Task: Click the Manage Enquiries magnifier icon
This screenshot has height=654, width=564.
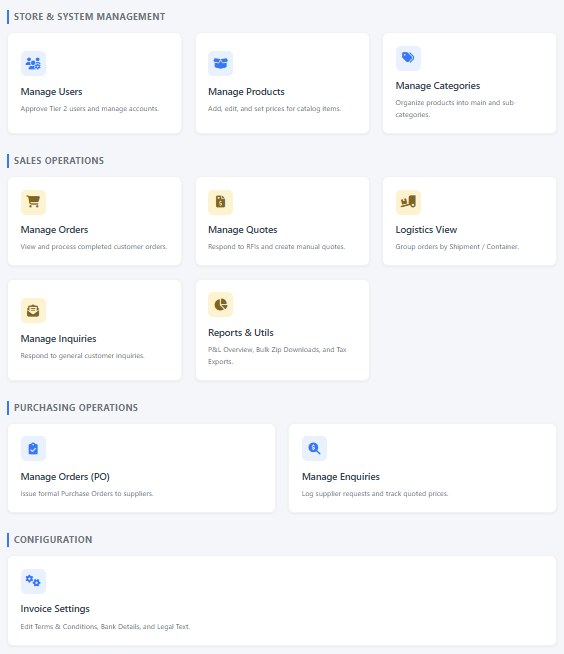Action: tap(314, 448)
